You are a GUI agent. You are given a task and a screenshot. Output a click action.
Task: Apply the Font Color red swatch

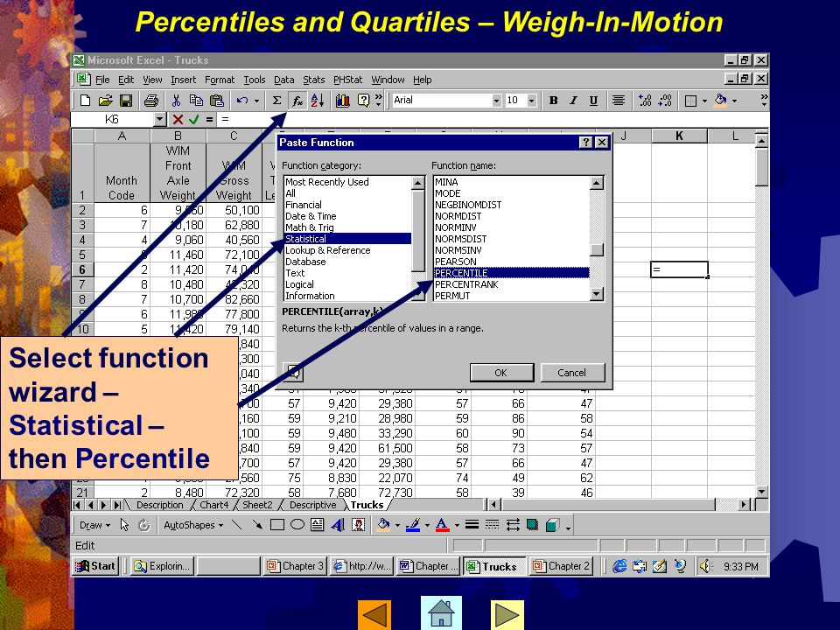tap(442, 525)
